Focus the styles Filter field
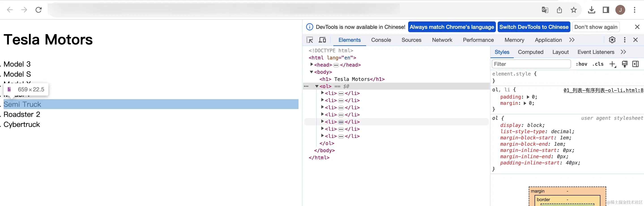644x206 pixels. [531, 64]
